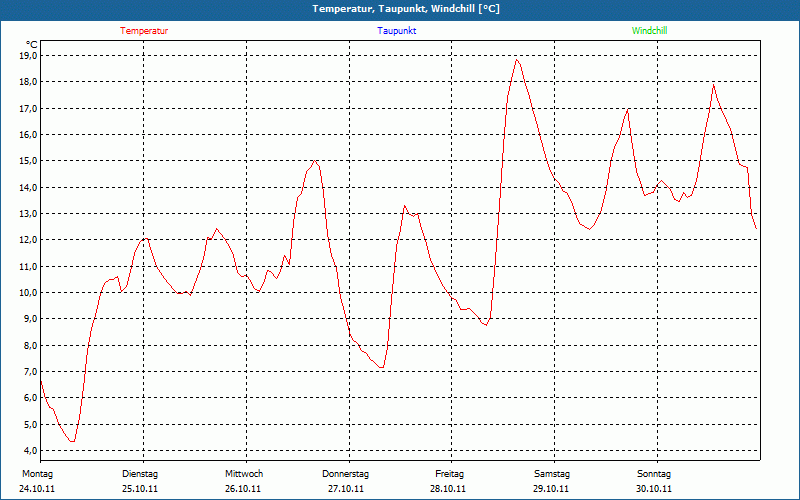The height and width of the screenshot is (500, 800).
Task: Click the 12,0 y-axis value
Action: [x=29, y=240]
